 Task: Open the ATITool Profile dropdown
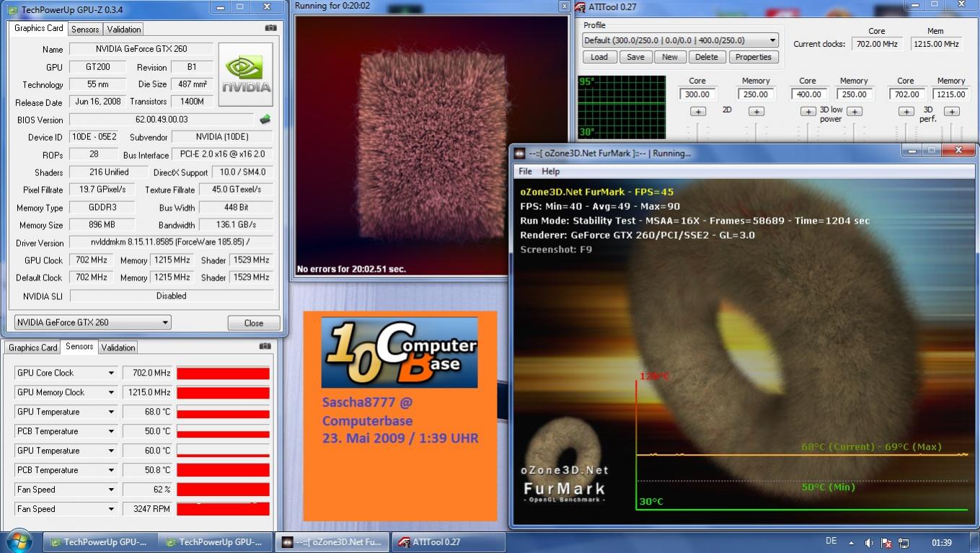[x=772, y=40]
